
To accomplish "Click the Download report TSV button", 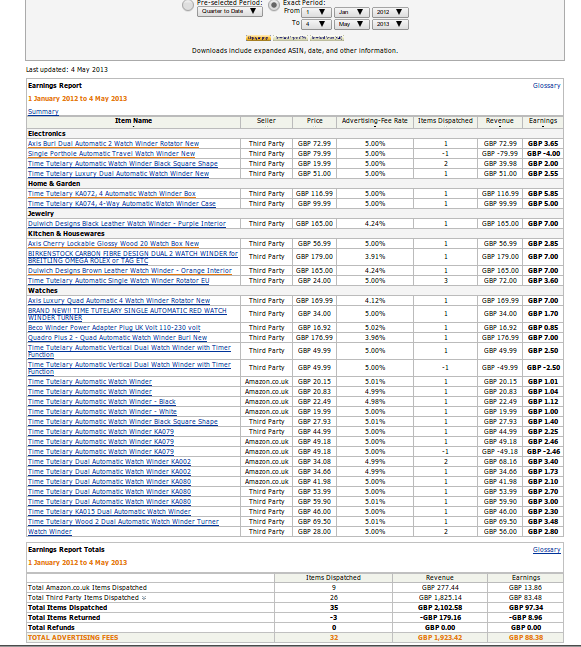I will coord(291,38).
